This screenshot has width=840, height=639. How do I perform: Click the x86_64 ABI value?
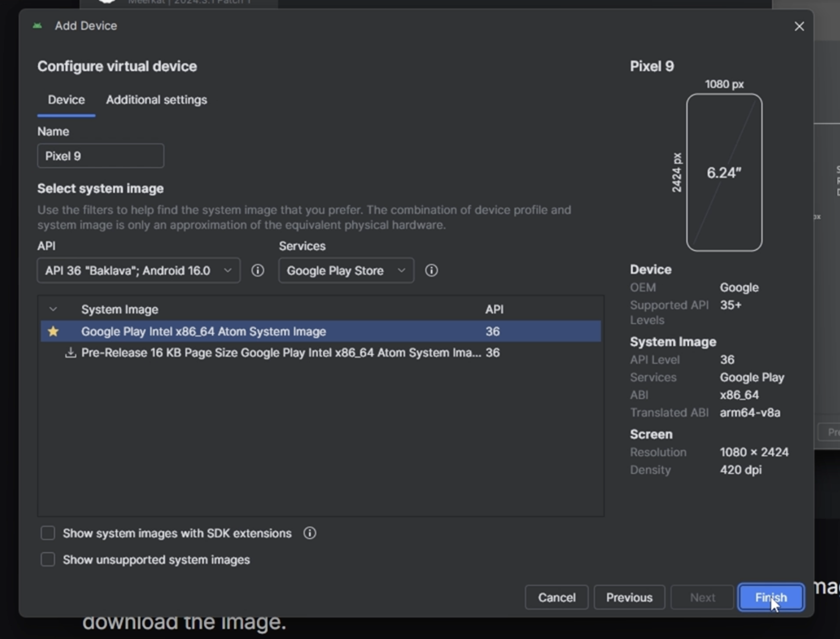click(739, 395)
